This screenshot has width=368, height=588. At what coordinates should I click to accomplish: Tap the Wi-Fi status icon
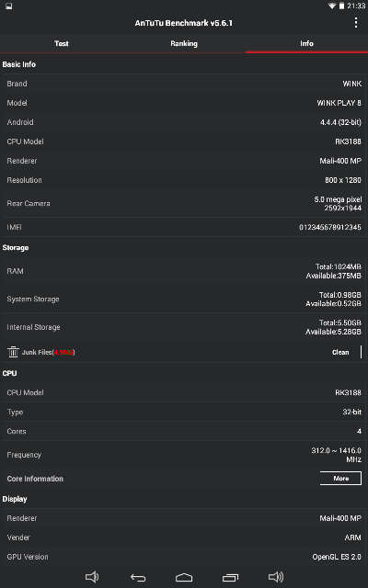pos(332,6)
